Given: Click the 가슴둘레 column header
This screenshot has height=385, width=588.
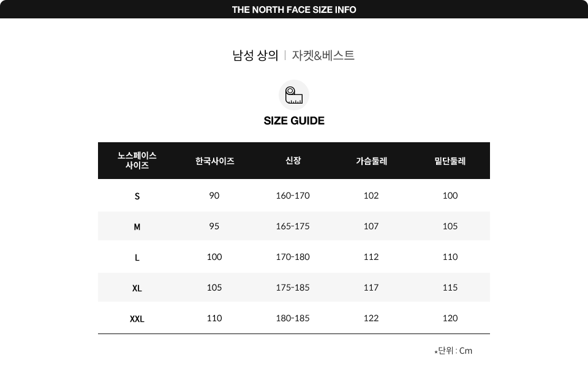Looking at the screenshot, I should tap(372, 161).
